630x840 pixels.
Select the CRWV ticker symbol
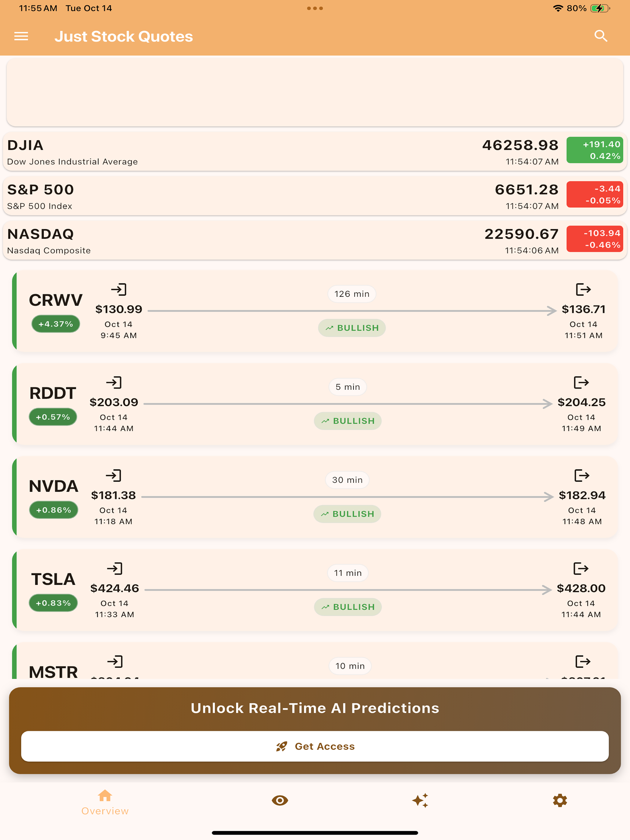click(56, 300)
